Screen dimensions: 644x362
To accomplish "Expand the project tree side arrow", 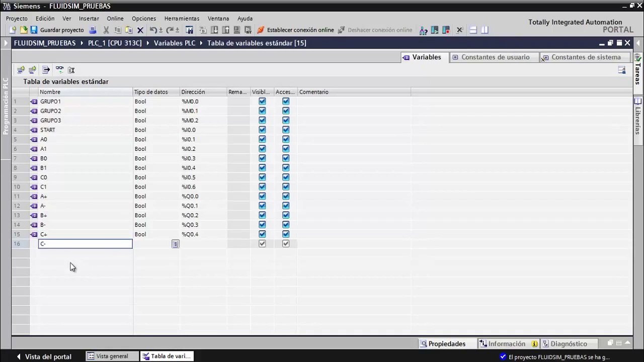I will [6, 43].
